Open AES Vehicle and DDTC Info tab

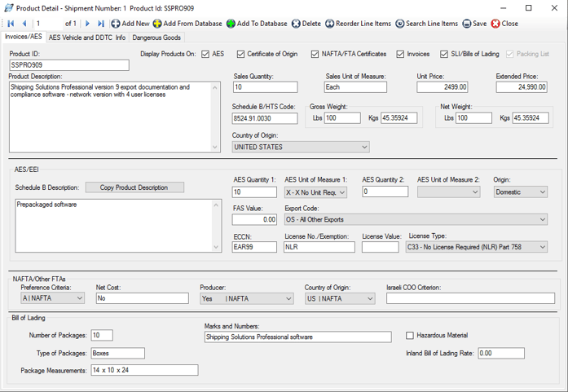tap(87, 37)
